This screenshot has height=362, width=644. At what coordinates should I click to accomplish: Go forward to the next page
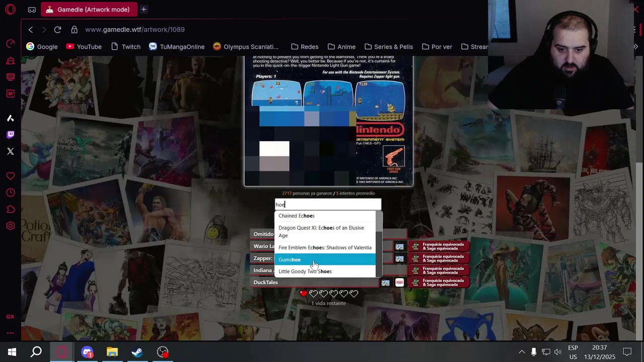coord(44,30)
